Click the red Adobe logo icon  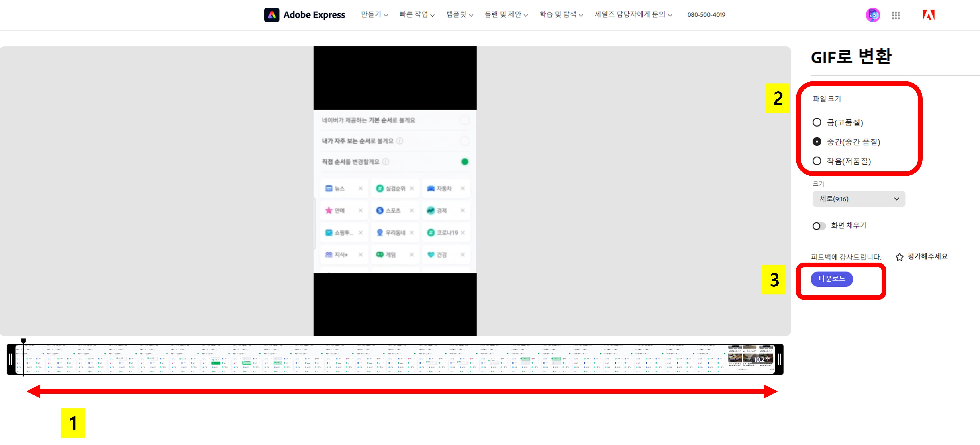(928, 15)
